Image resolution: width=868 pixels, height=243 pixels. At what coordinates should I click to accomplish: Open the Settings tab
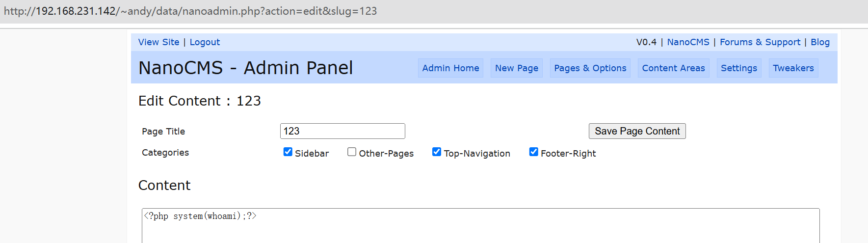click(738, 68)
